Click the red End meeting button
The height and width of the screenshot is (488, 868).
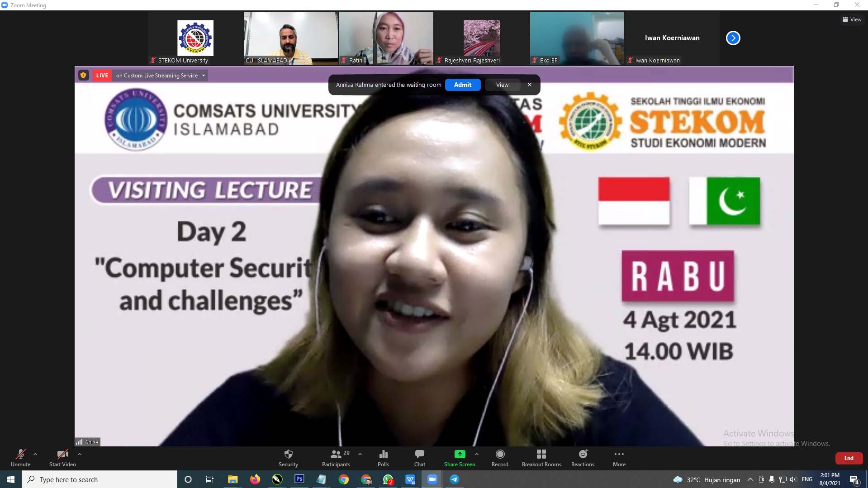849,458
